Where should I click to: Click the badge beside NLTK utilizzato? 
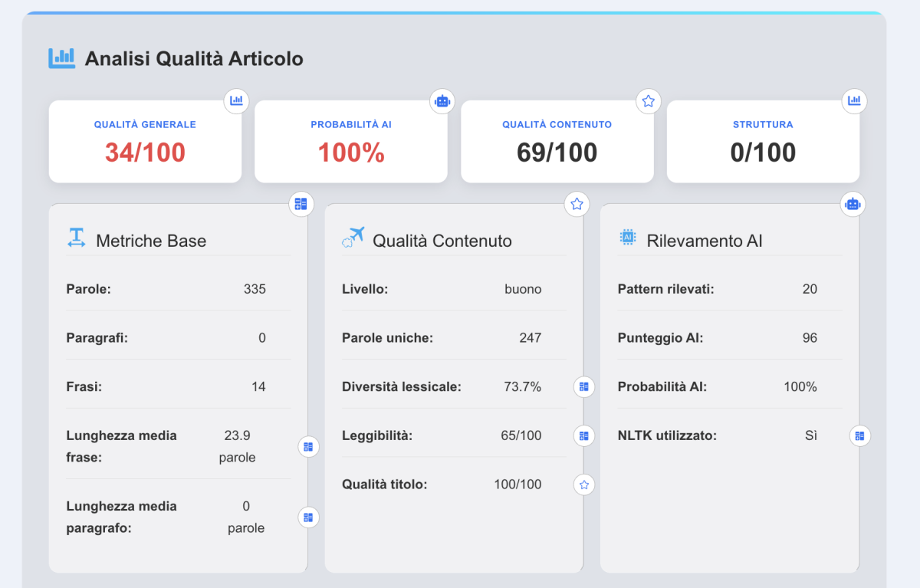pos(860,436)
